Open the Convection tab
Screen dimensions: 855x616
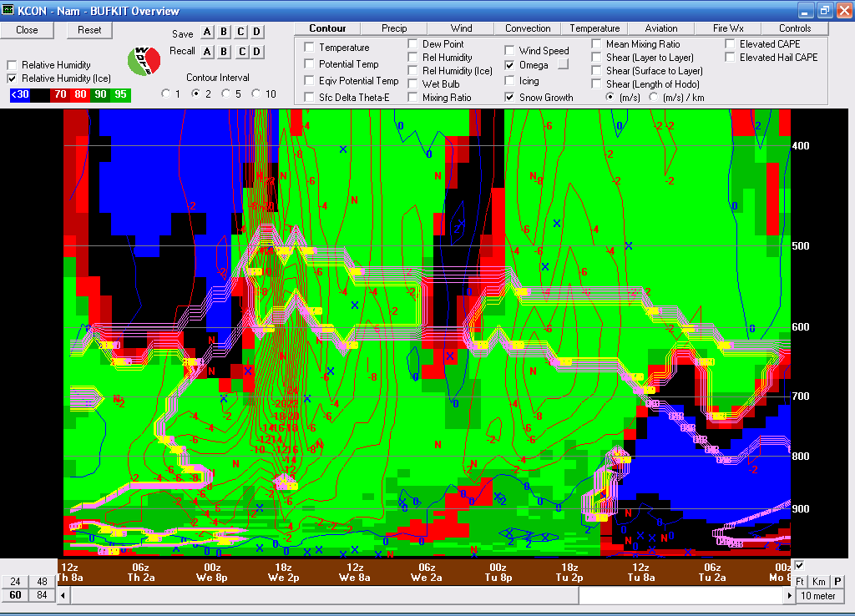pos(528,28)
